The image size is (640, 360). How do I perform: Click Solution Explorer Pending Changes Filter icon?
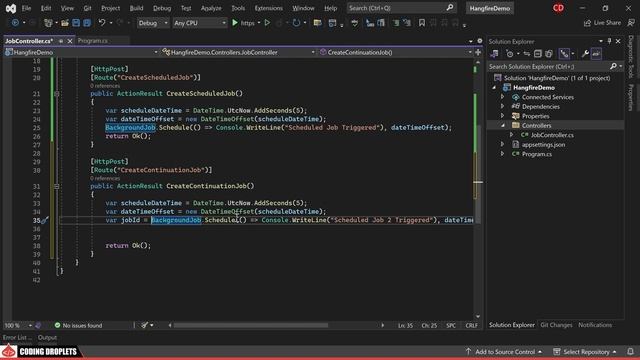click(509, 54)
